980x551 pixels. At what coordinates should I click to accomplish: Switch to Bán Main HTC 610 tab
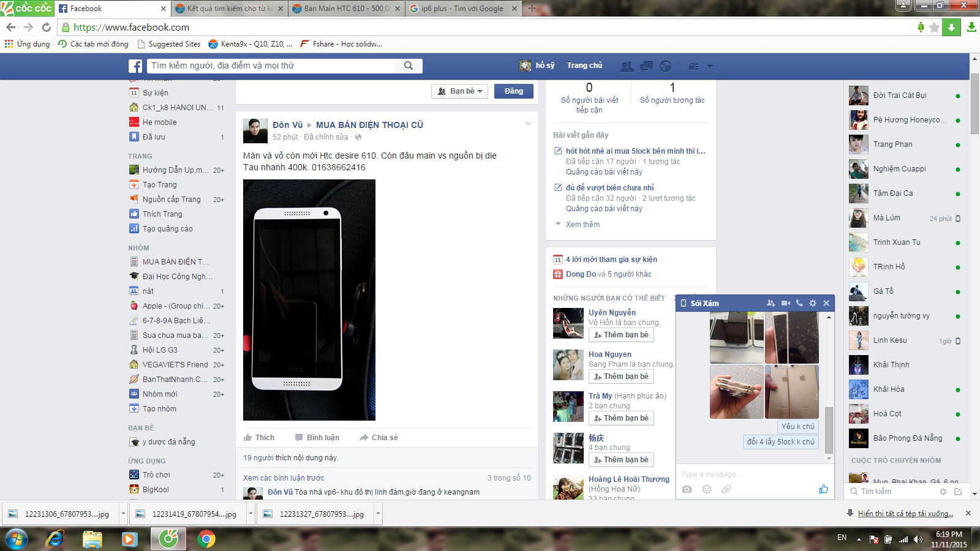click(x=346, y=9)
